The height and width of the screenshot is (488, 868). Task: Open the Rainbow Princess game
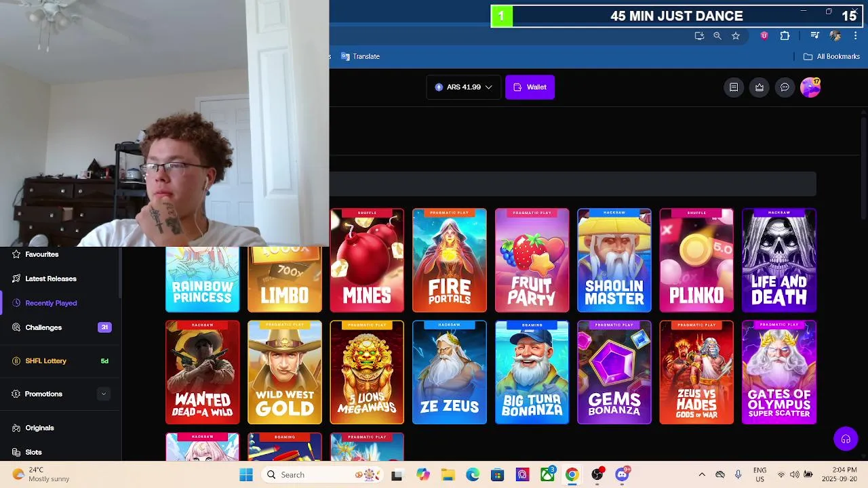202,279
